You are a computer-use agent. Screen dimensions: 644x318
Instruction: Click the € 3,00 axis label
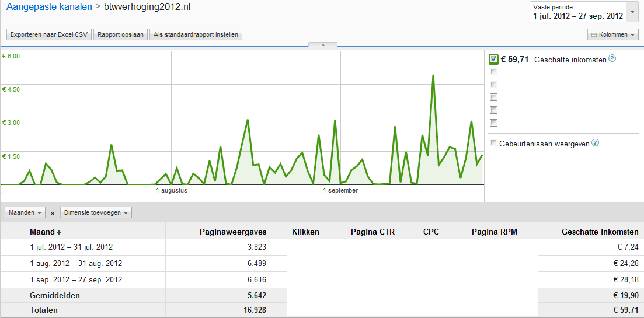(x=11, y=123)
